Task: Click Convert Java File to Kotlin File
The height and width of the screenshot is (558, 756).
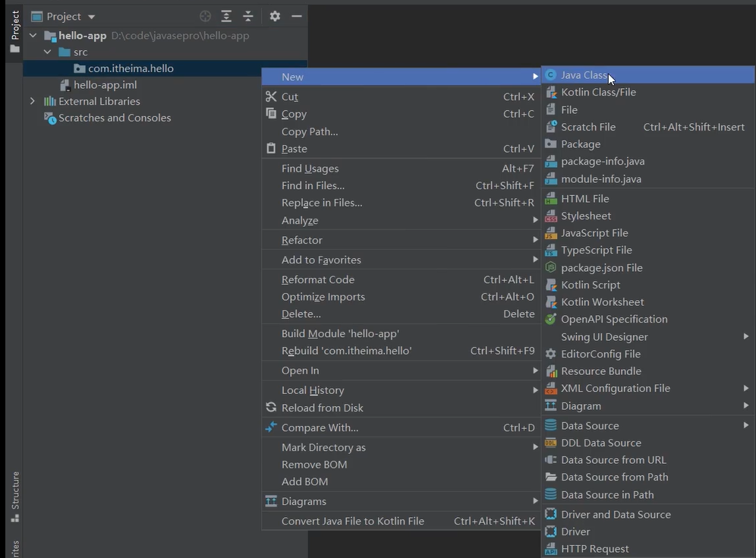Action: [x=401, y=521]
